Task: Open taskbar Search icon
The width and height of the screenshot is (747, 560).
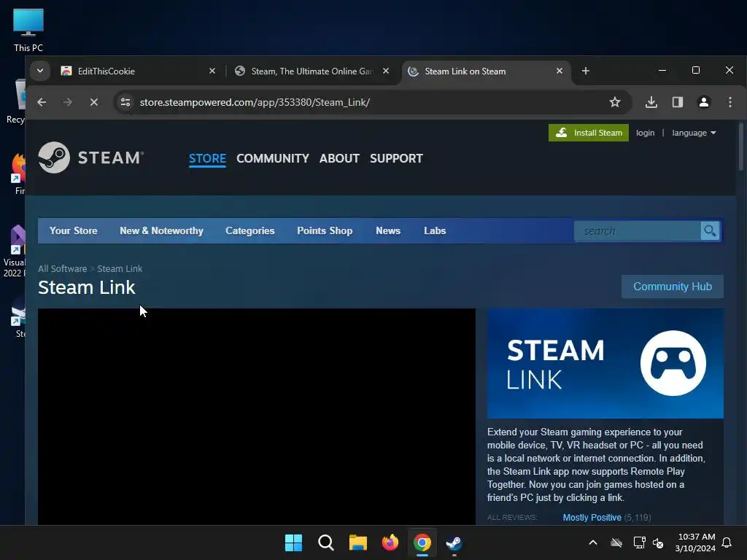Action: pos(326,542)
